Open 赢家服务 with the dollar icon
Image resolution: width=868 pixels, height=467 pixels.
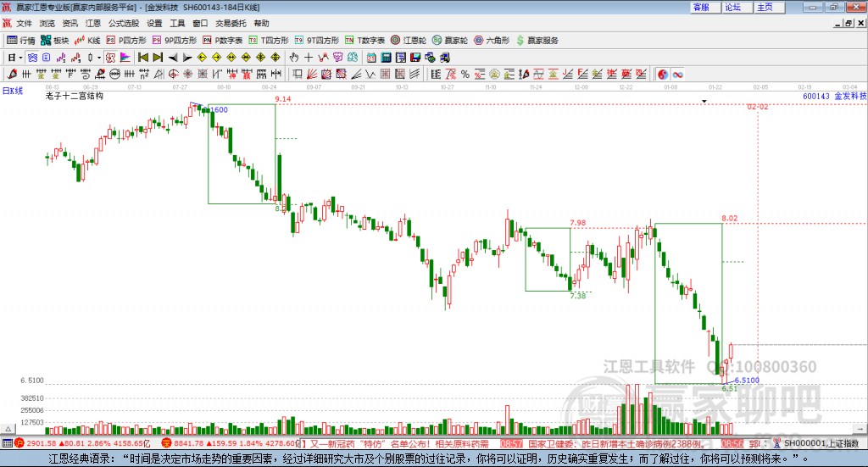coord(537,41)
